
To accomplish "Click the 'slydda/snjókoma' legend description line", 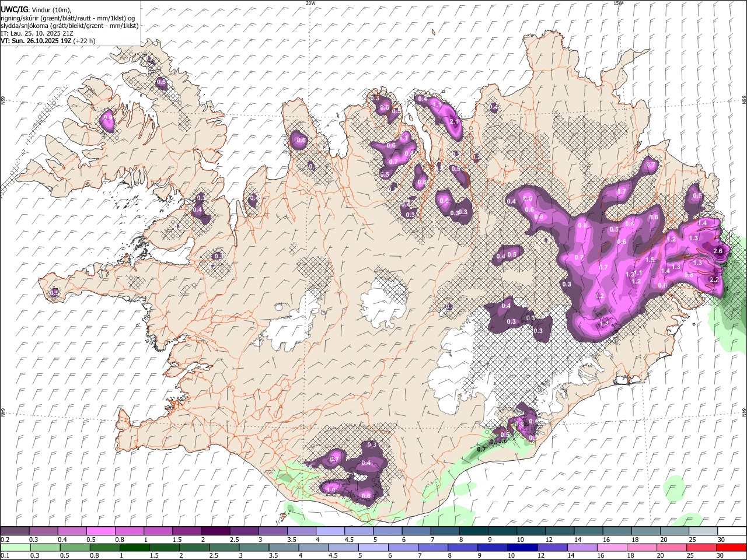I will pos(69,26).
